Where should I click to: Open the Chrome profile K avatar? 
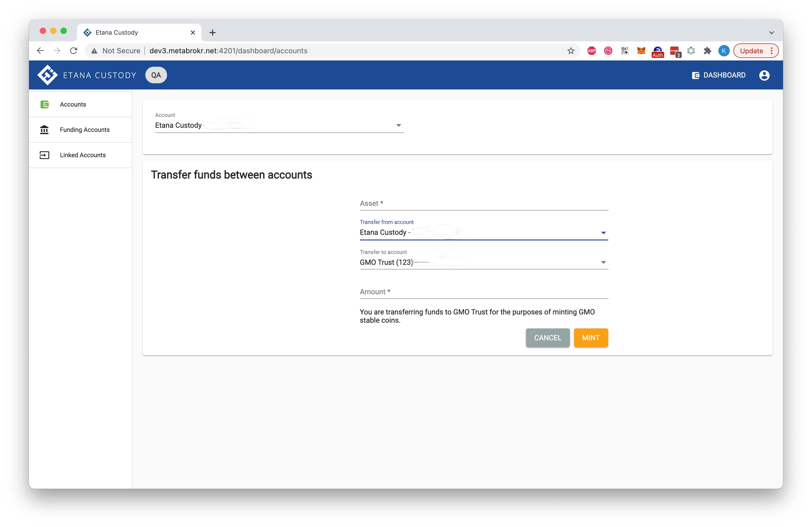[724, 51]
